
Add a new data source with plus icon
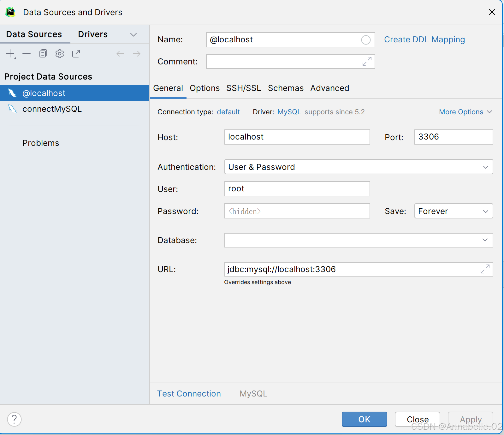[x=11, y=54]
